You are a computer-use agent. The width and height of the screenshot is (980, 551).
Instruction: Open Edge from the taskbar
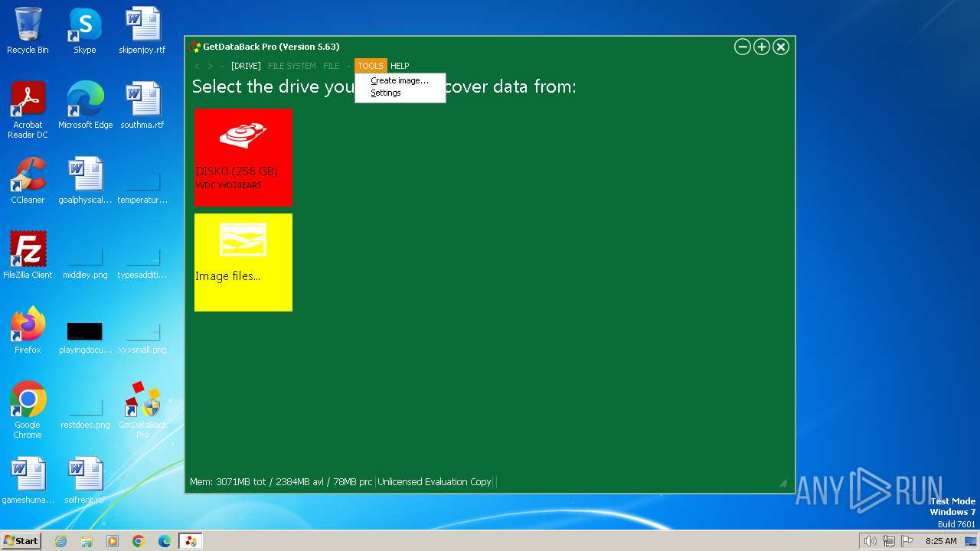tap(165, 541)
